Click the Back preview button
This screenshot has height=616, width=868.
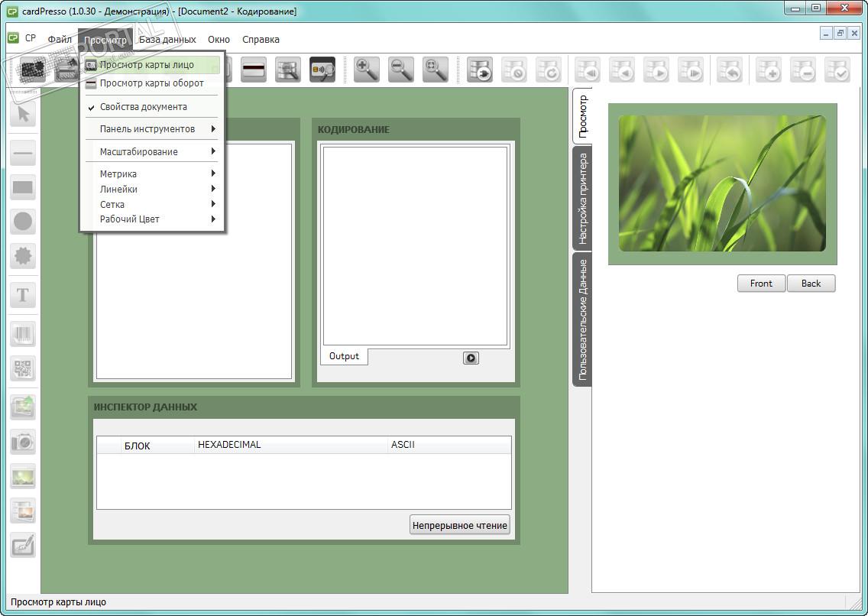811,284
